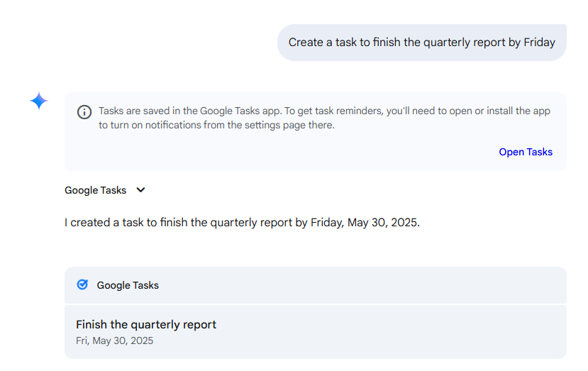Image resolution: width=588 pixels, height=371 pixels.
Task: Expand the Google Tasks chevron arrow
Action: click(140, 190)
